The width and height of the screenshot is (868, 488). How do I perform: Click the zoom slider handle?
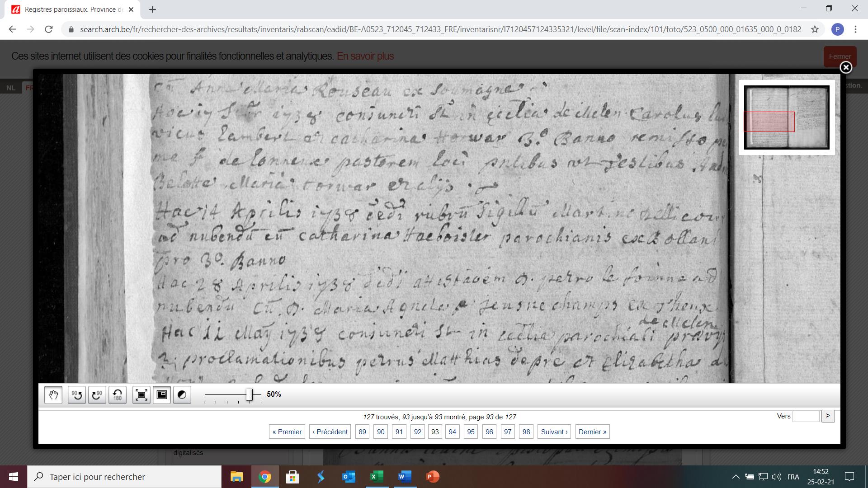(249, 394)
